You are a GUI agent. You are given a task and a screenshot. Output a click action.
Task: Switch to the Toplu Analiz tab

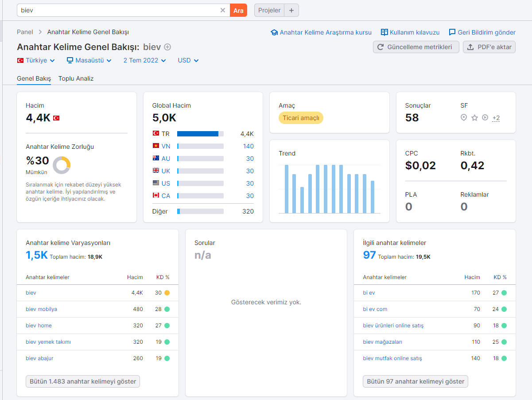click(x=76, y=78)
